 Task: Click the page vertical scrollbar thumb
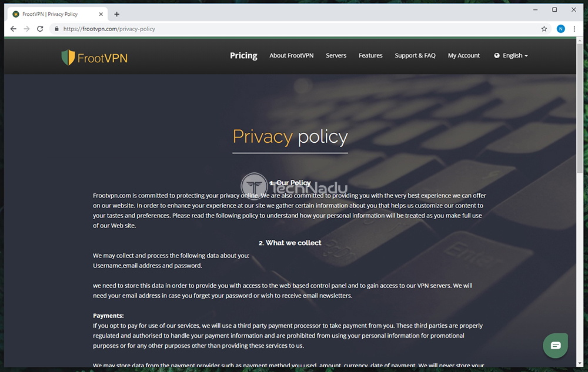580,109
